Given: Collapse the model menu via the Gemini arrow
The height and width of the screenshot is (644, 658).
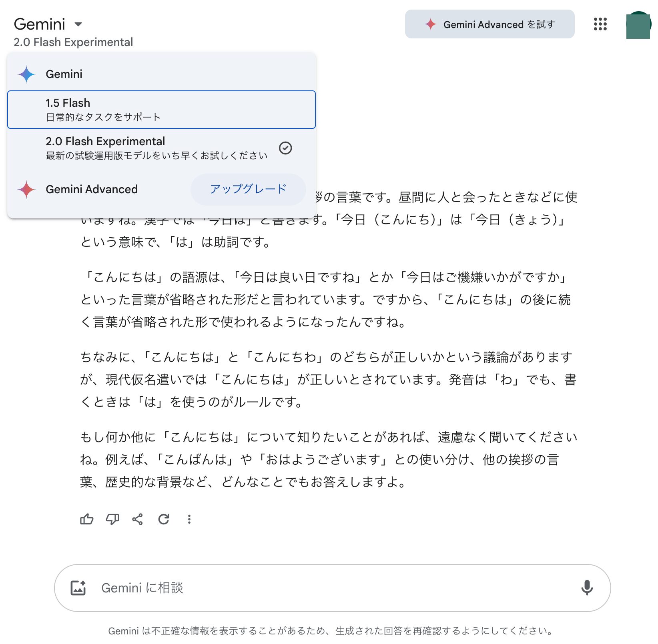Looking at the screenshot, I should [x=78, y=24].
